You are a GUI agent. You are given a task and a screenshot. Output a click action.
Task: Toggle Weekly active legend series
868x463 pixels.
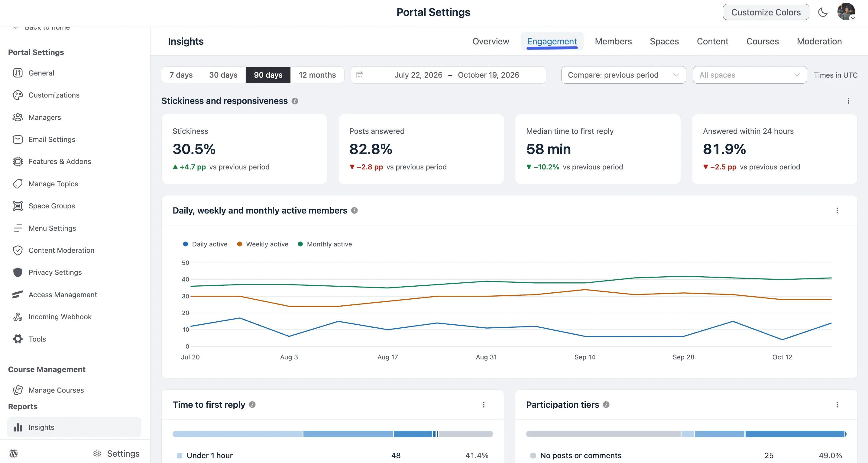pos(263,244)
